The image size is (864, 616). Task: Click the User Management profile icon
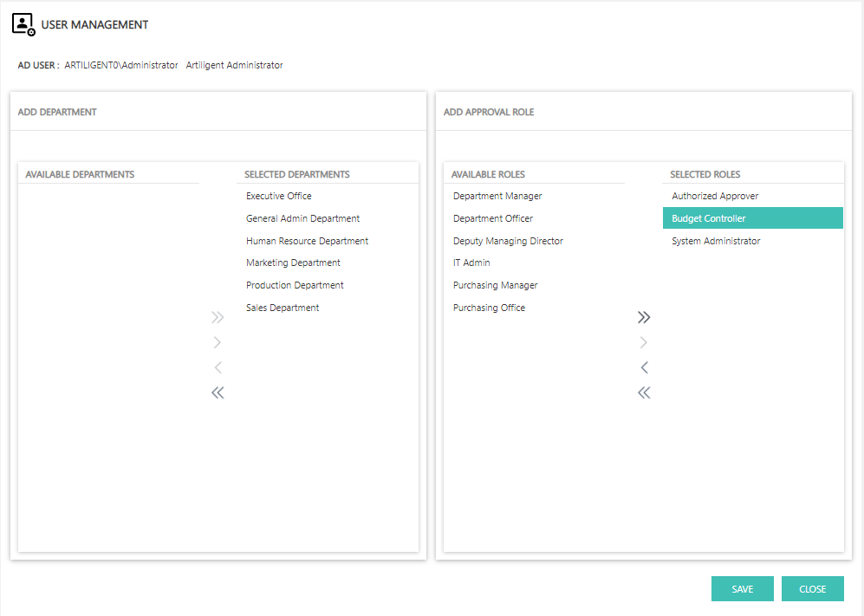pyautogui.click(x=23, y=25)
